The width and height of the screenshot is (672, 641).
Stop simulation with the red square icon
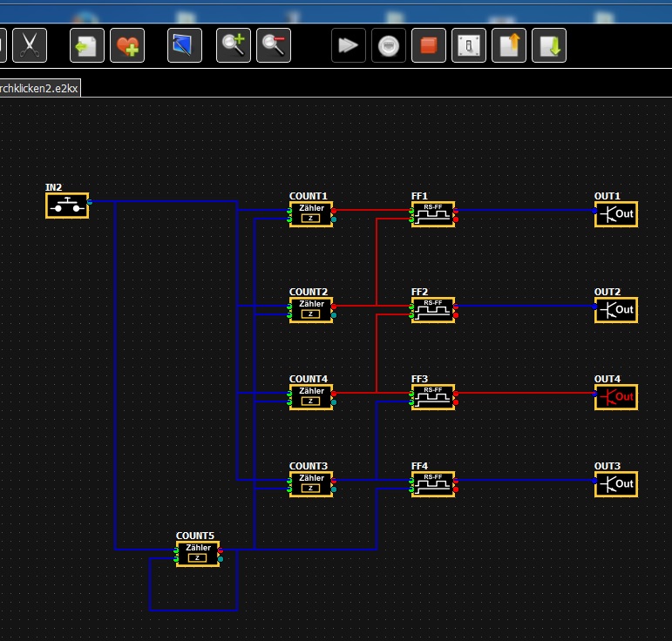tap(429, 45)
